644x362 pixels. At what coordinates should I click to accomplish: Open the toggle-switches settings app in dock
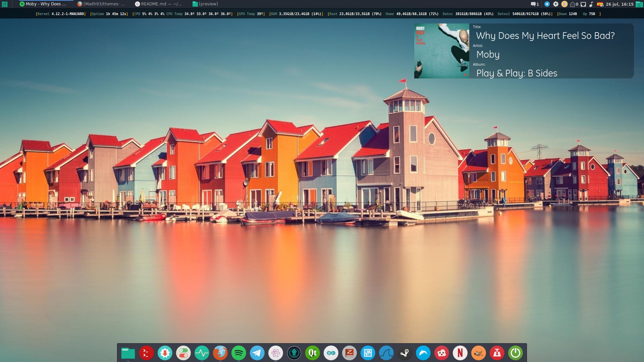coord(183,353)
